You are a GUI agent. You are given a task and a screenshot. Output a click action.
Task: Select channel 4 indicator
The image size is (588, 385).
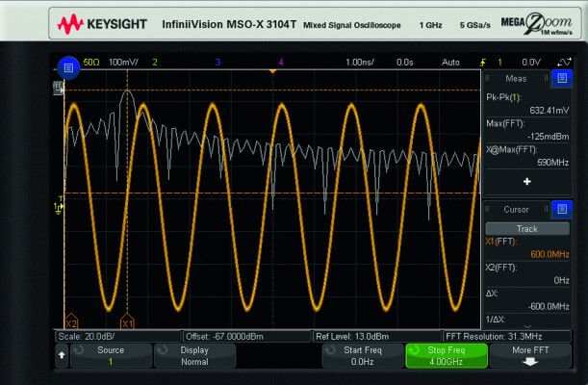point(281,63)
